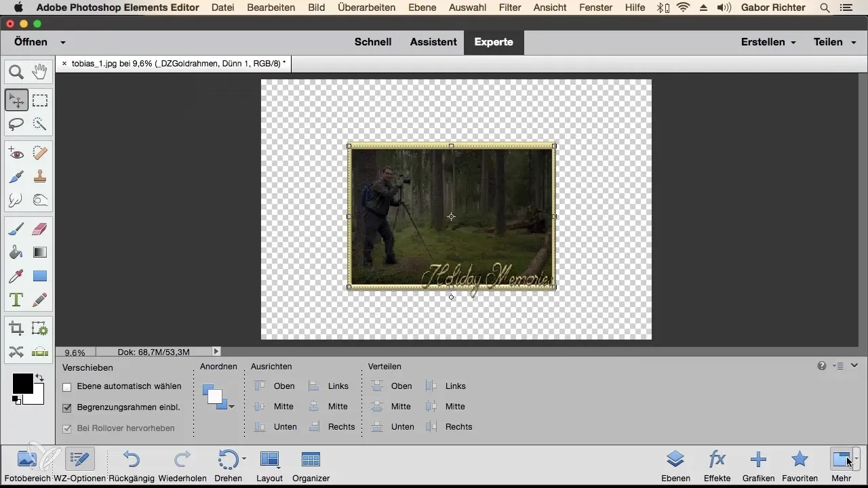Viewport: 868px width, 488px height.
Task: Switch to the Assistent mode tab
Action: [x=433, y=42]
